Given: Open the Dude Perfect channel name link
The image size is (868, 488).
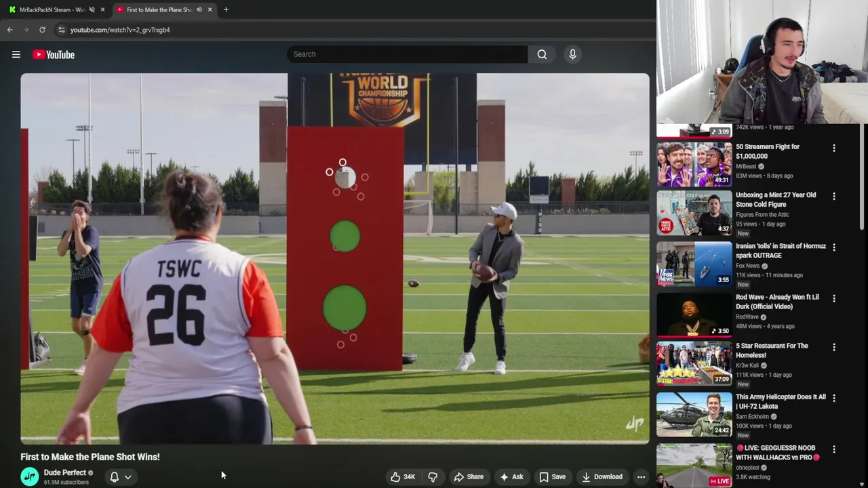Looking at the screenshot, I should 65,472.
